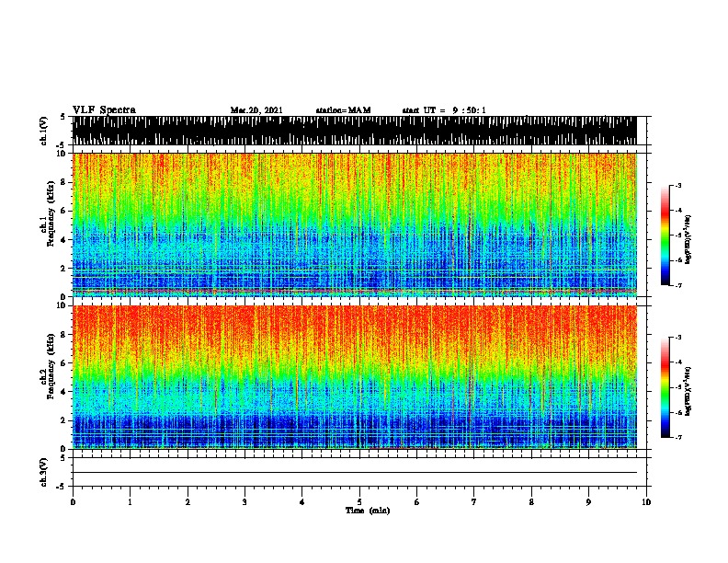Click time axis tick label "0"
The height and width of the screenshot is (563, 728).
(73, 502)
